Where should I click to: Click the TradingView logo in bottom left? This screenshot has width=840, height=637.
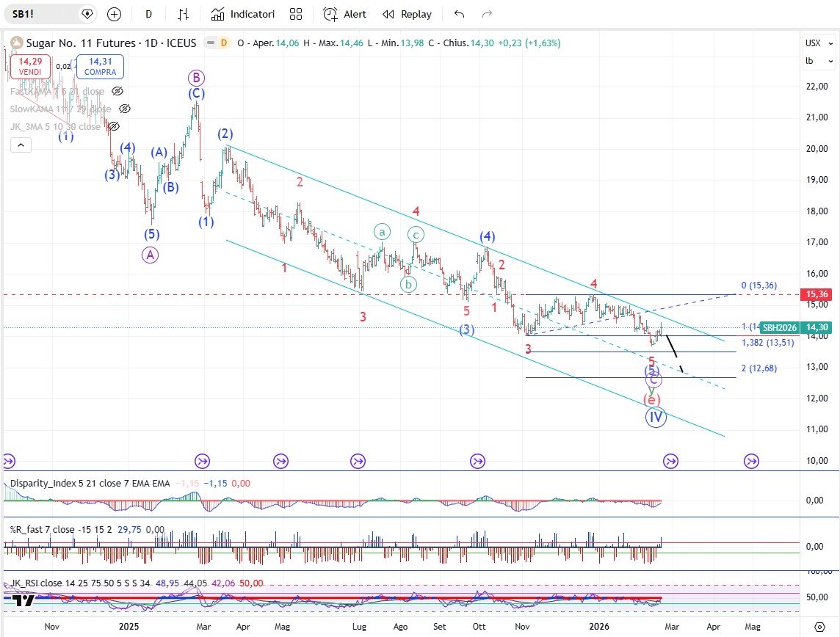[x=23, y=600]
